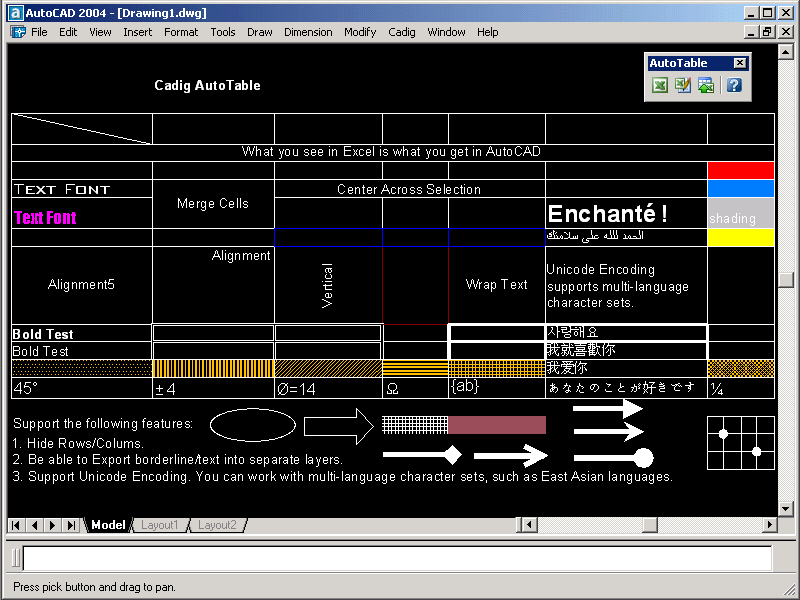Click the Update table from Excel icon
This screenshot has height=600, width=800.
[x=706, y=86]
